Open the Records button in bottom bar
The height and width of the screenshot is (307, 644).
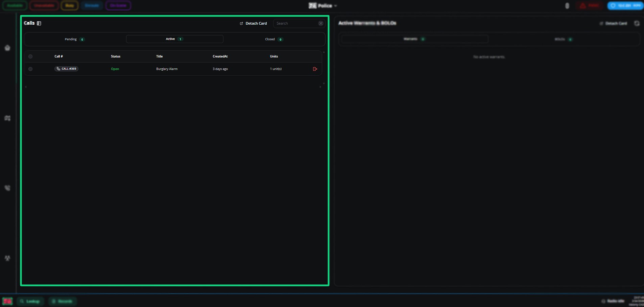(62, 301)
